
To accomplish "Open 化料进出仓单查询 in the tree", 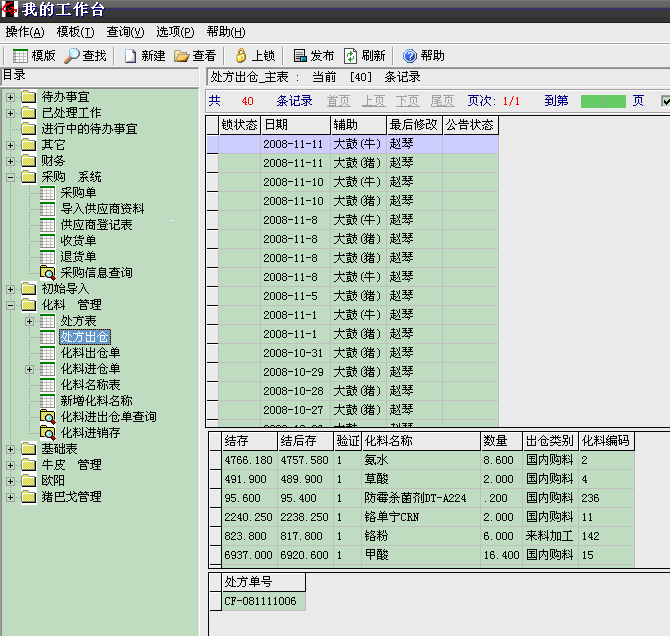I will [x=108, y=417].
